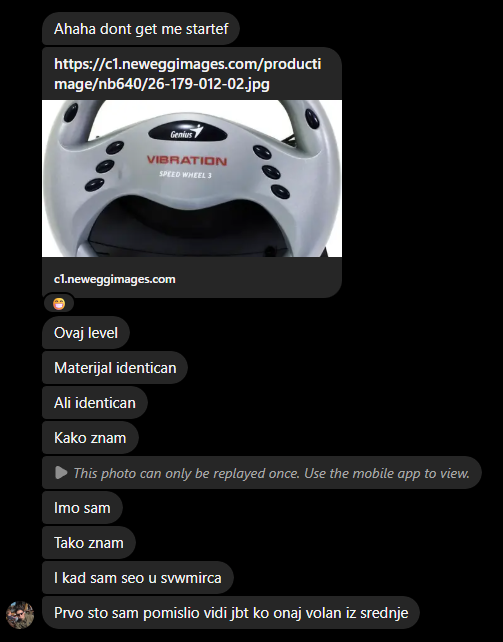Click the 'This photo can only be replayed once' message
The height and width of the screenshot is (642, 503).
pyautogui.click(x=262, y=473)
